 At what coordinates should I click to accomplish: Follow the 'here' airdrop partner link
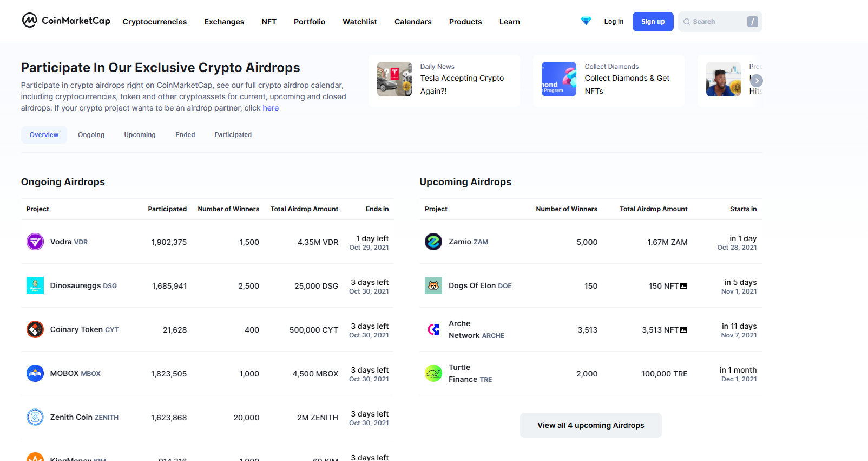click(x=271, y=108)
